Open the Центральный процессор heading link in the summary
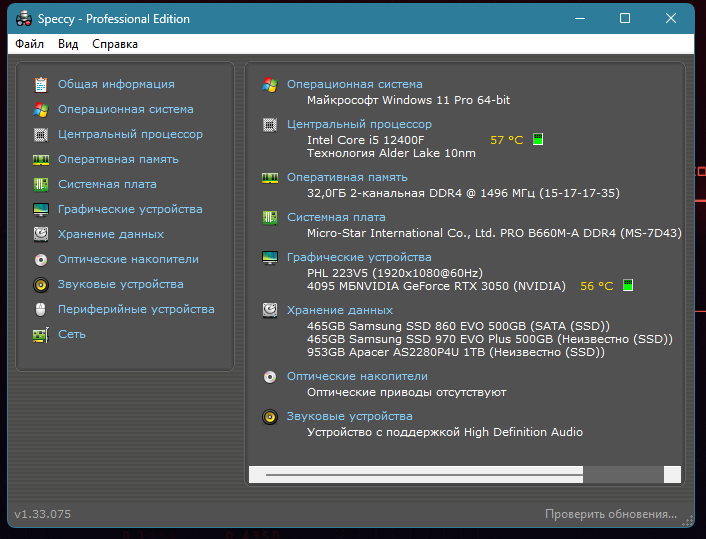Image resolution: width=706 pixels, height=539 pixels. [x=359, y=124]
